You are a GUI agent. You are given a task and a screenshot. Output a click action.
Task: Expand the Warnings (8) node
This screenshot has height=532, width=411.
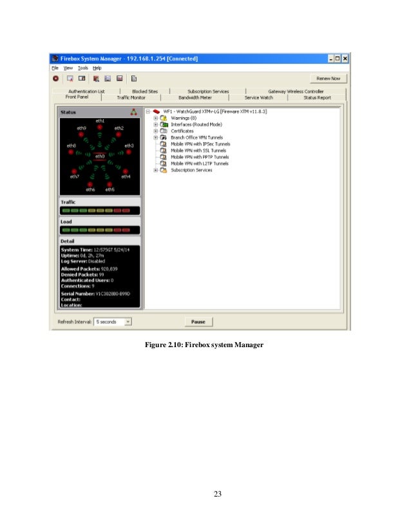click(x=155, y=118)
